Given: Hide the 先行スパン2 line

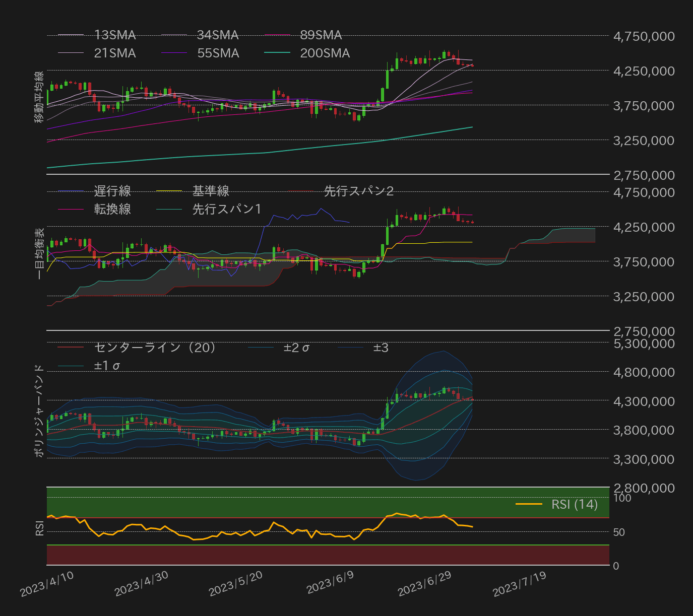Looking at the screenshot, I should 359,191.
